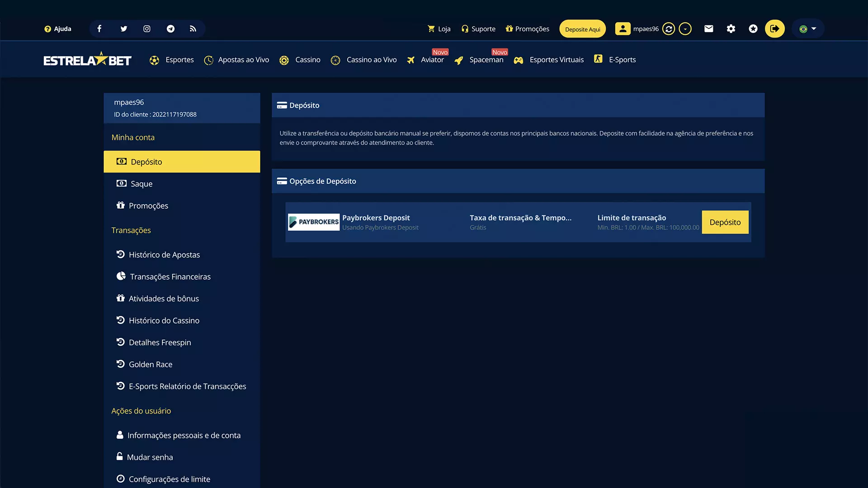Screen dimensions: 868x488
Task: Click the EstrelaBet logo
Action: coord(87,60)
